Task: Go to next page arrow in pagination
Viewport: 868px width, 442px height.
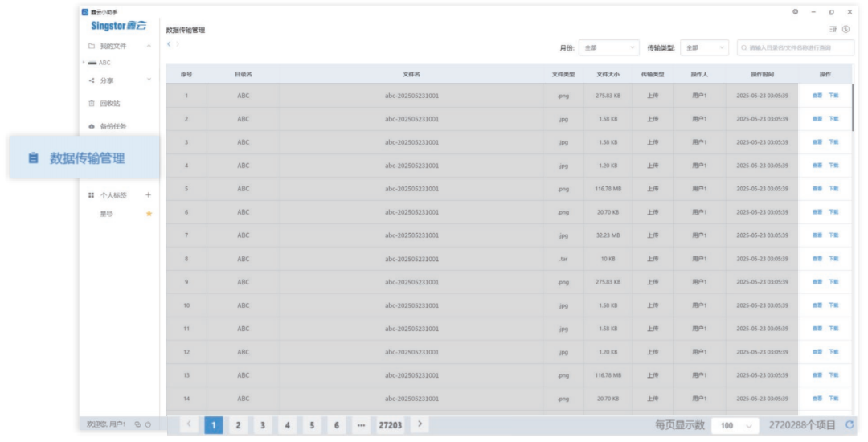Action: [420, 424]
